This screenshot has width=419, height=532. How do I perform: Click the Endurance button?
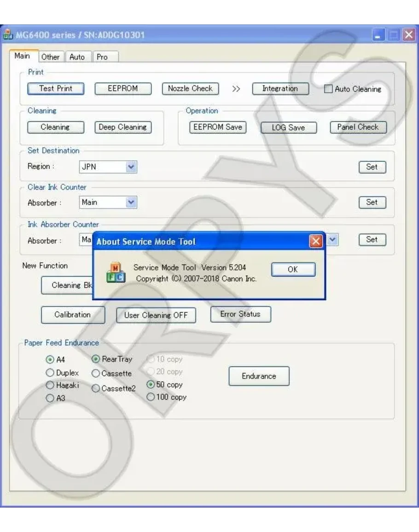(x=259, y=376)
